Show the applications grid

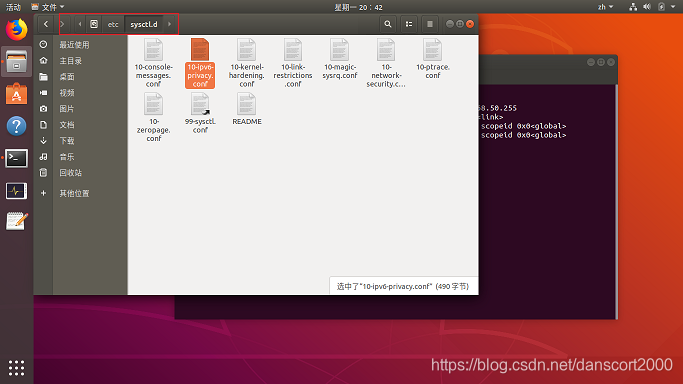17,368
